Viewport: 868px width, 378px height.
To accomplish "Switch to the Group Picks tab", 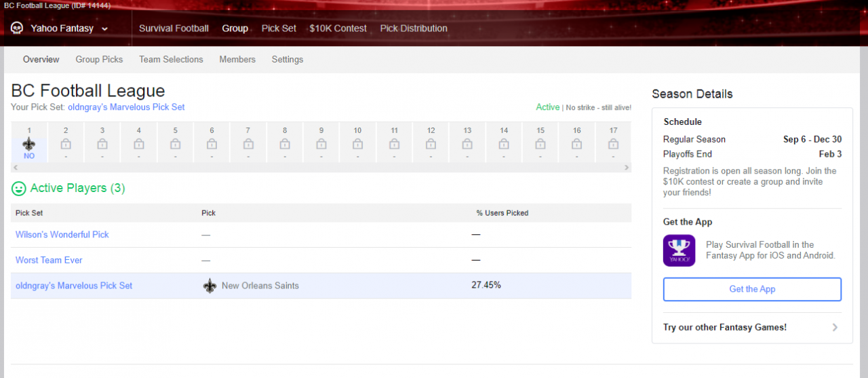I will point(99,60).
